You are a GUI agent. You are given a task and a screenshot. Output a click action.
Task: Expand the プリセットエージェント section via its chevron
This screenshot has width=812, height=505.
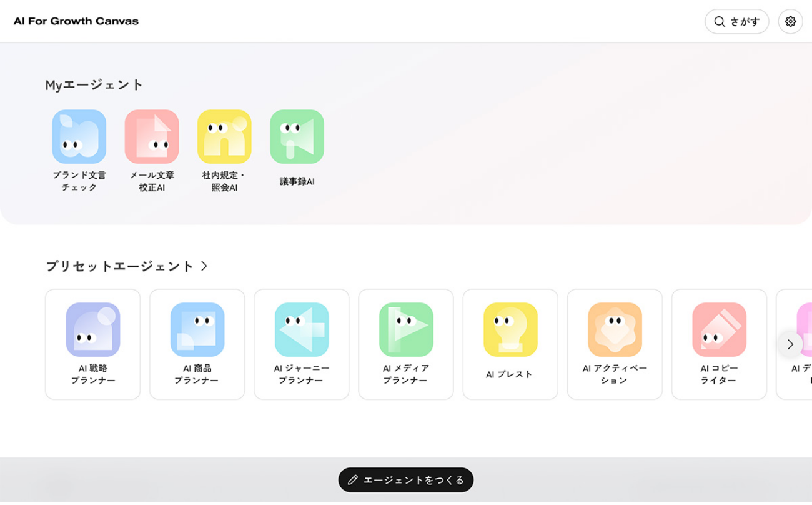205,265
